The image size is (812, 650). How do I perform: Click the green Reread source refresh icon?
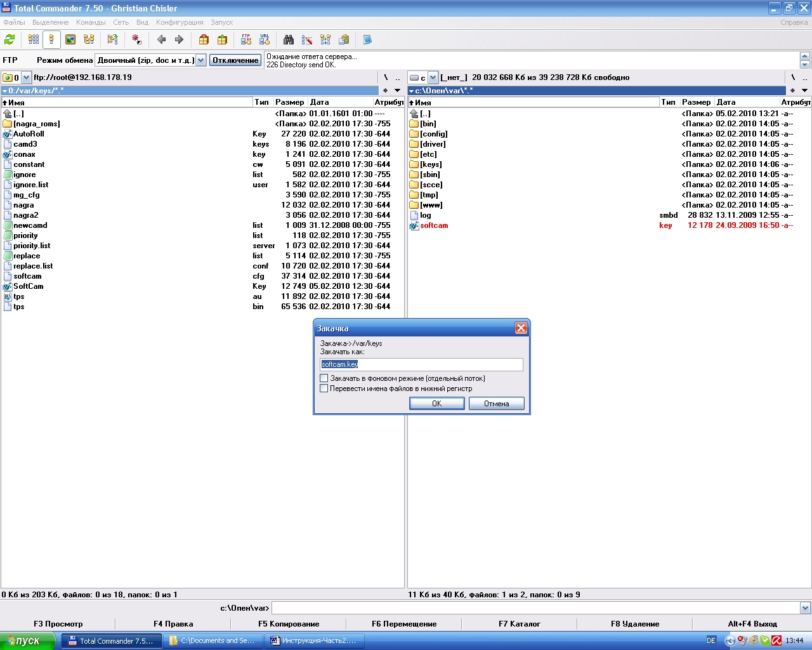coord(10,39)
